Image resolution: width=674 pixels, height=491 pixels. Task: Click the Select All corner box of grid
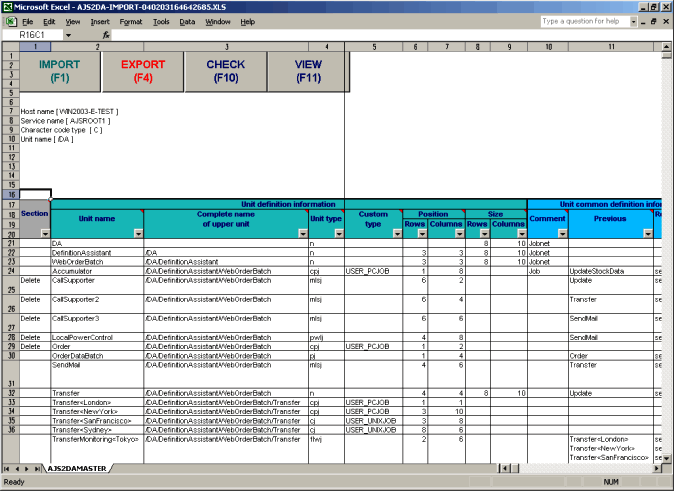click(10, 46)
